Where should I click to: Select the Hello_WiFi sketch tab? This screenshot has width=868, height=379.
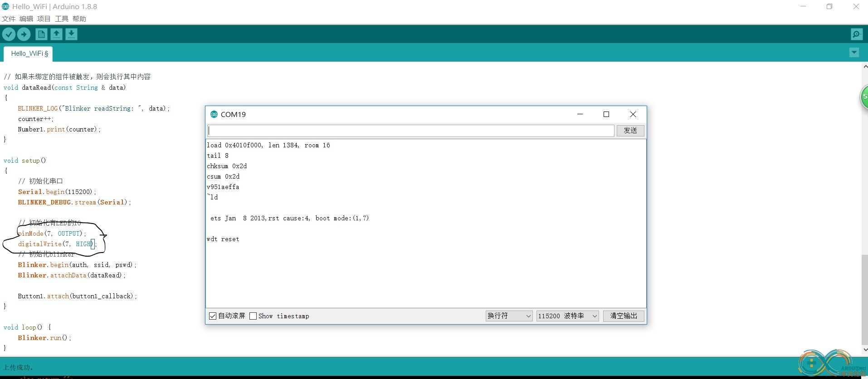click(28, 53)
